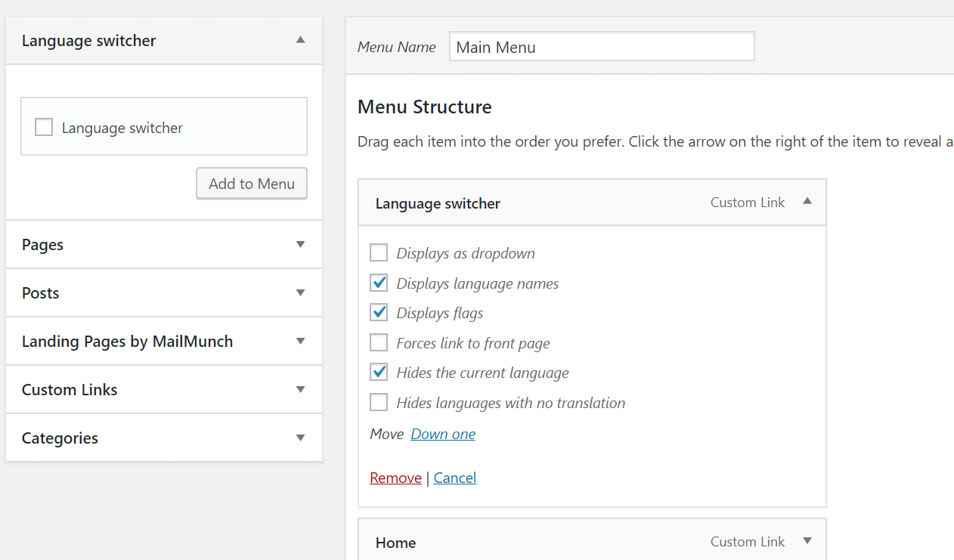954x560 pixels.
Task: Expand the Posts panel arrow
Action: (300, 292)
